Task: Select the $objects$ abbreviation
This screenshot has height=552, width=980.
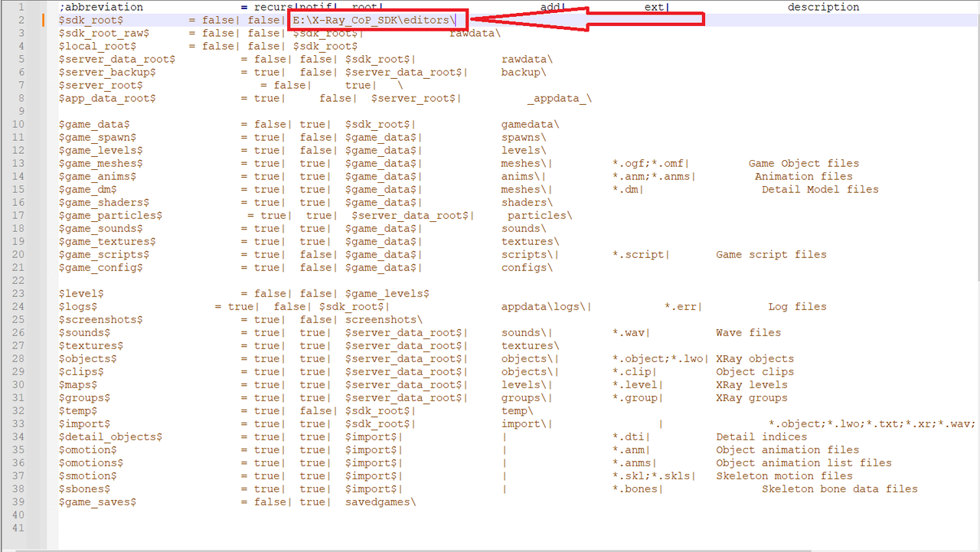Action: tap(88, 358)
